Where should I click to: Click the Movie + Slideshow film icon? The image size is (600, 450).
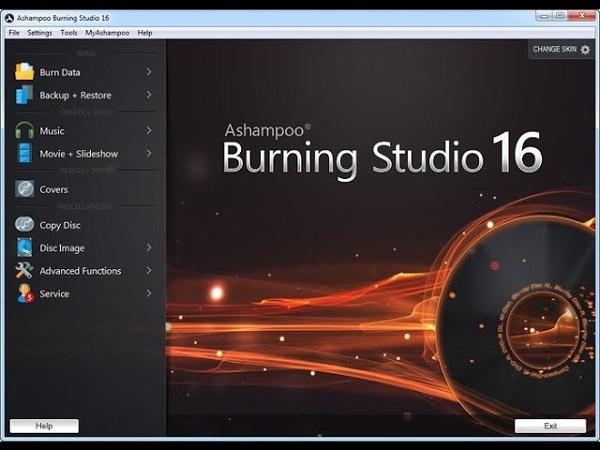(24, 153)
